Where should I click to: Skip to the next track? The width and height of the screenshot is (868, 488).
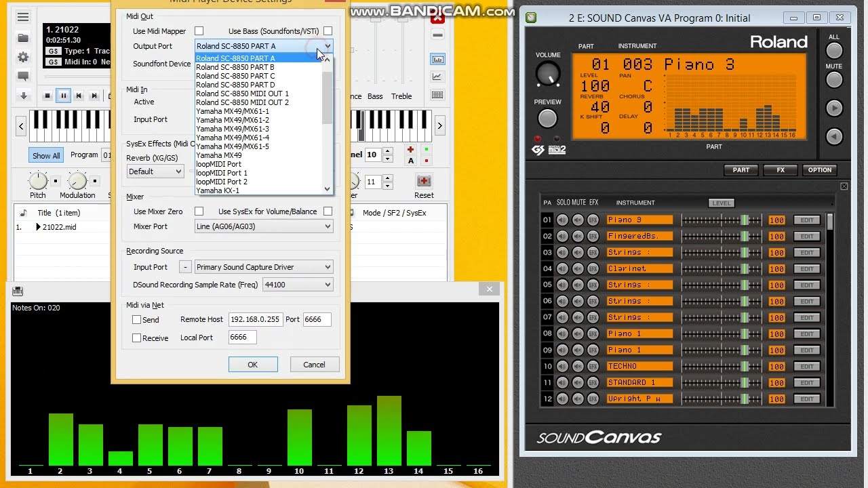click(x=94, y=96)
